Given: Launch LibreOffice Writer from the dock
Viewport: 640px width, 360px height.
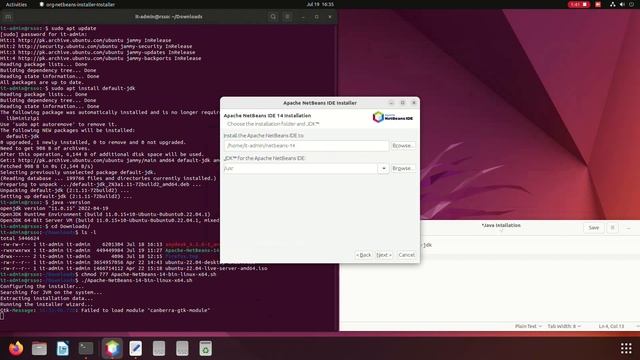Looking at the screenshot, I should point(62,349).
